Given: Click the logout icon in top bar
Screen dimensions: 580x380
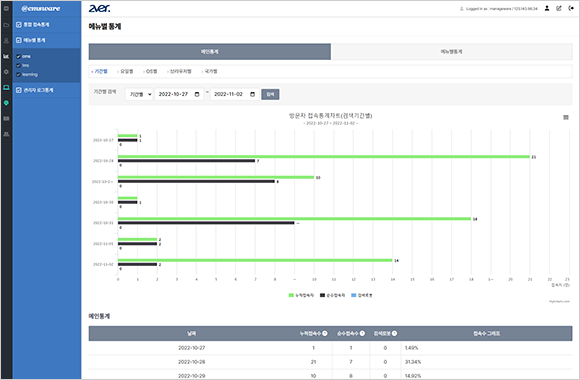Looking at the screenshot, I should pyautogui.click(x=571, y=8).
